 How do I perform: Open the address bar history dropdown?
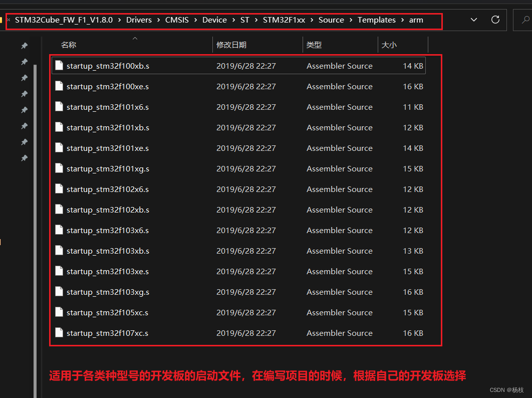474,20
